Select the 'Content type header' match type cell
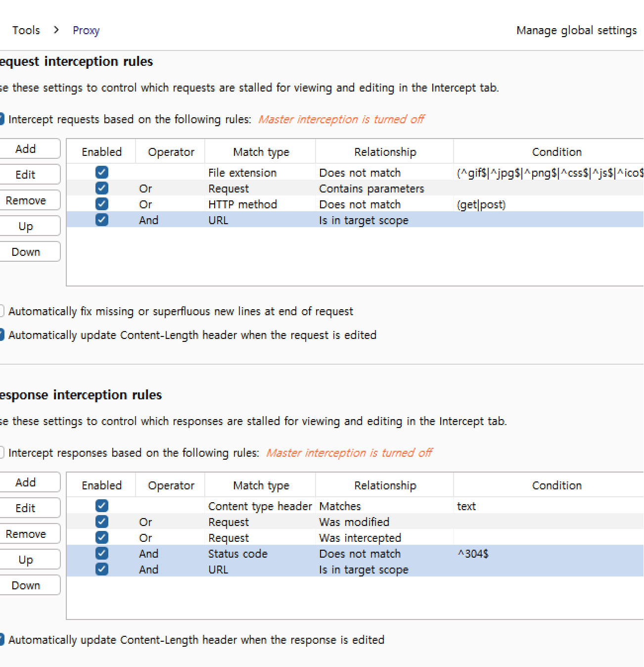Screen dimensions: 644x667 (x=261, y=506)
